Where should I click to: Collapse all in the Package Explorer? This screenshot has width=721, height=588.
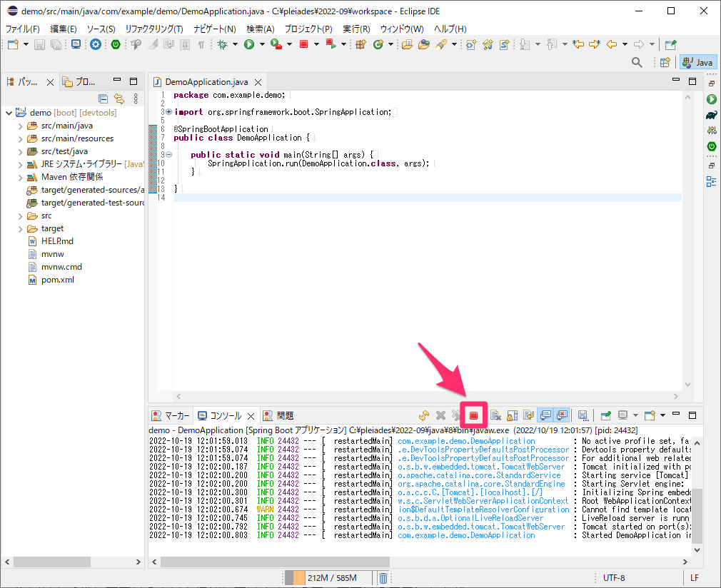pyautogui.click(x=104, y=98)
